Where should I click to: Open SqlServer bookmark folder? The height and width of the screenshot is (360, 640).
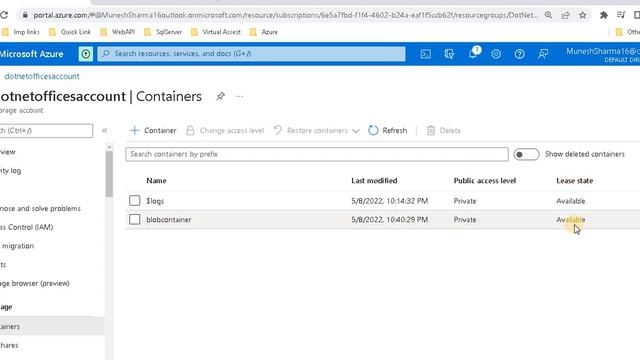pyautogui.click(x=163, y=32)
